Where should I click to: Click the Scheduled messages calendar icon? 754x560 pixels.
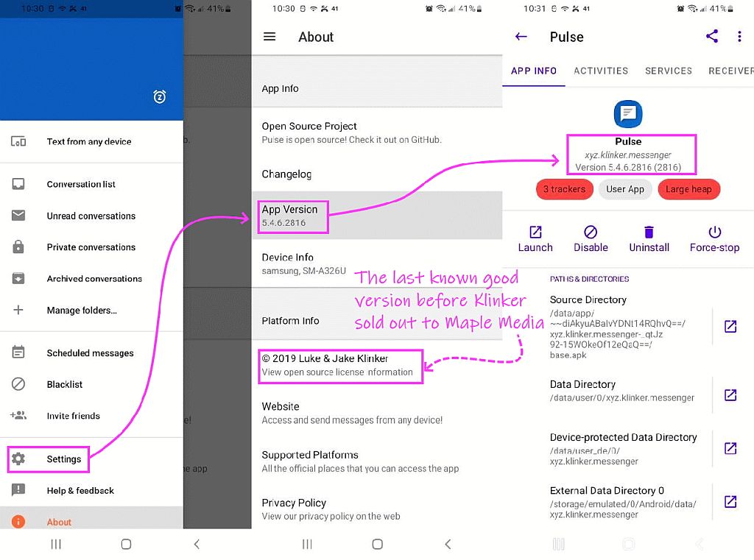[x=18, y=352]
